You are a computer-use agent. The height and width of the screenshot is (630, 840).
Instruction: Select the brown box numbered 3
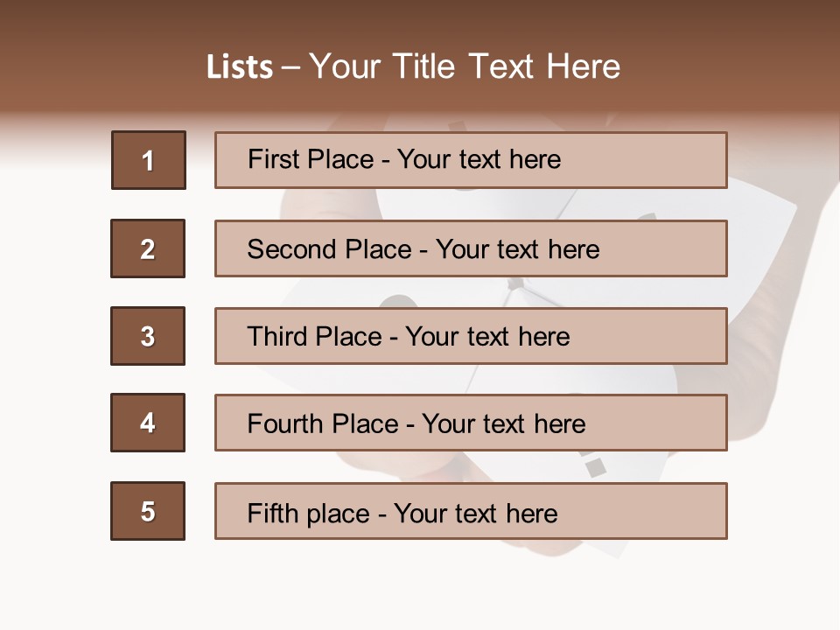tap(148, 336)
